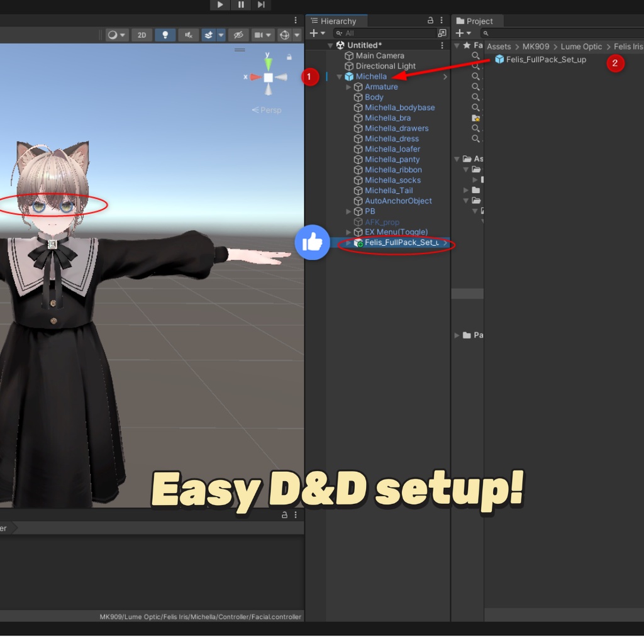644x644 pixels.
Task: Open Michella prefab via right chevron
Action: (445, 76)
